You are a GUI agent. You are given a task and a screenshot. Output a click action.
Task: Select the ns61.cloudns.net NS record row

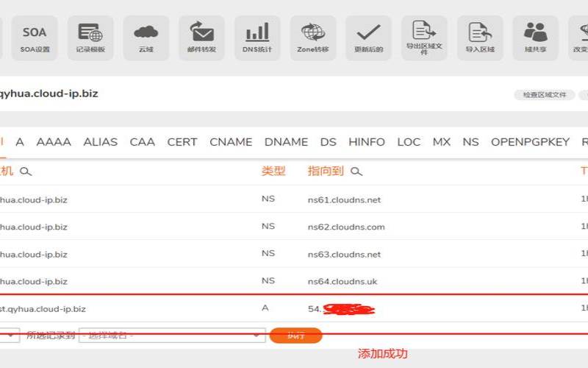294,199
